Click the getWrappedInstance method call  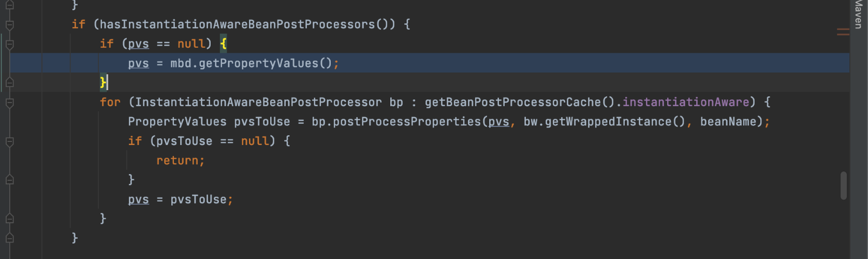[608, 122]
